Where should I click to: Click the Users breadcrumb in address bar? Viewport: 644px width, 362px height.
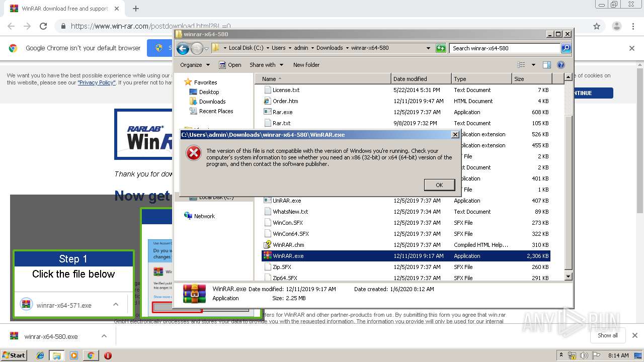tap(278, 48)
